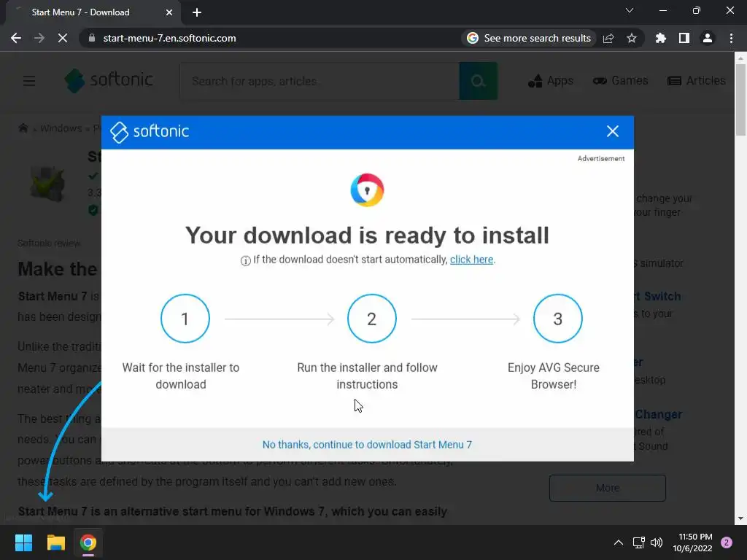Open clock and date panel
747x560 pixels.
692,542
